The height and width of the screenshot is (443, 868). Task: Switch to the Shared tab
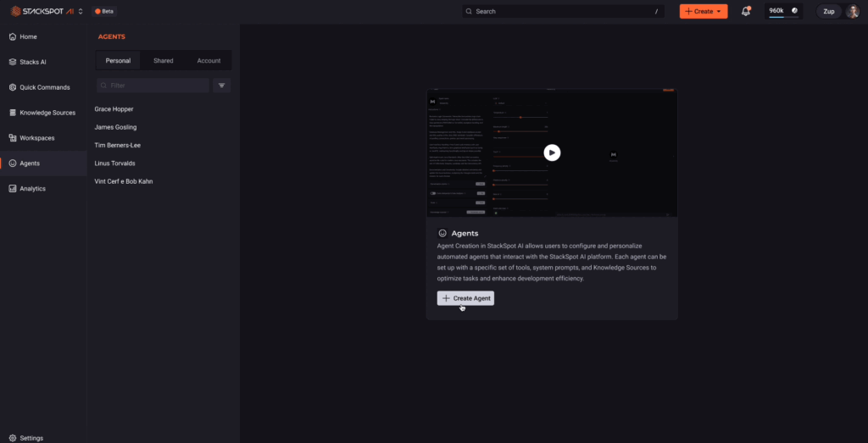[164, 61]
